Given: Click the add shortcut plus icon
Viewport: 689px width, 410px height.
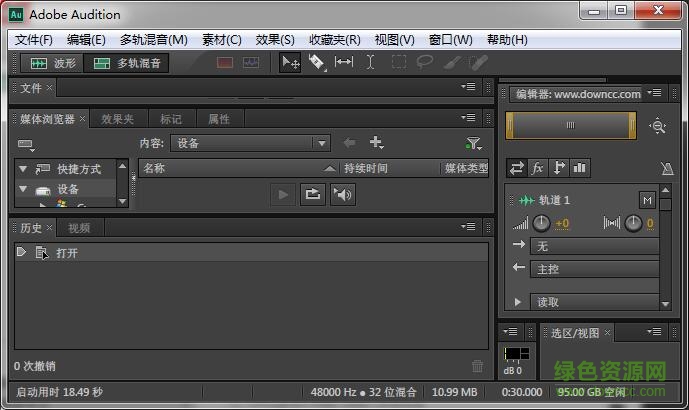Looking at the screenshot, I should (x=377, y=143).
